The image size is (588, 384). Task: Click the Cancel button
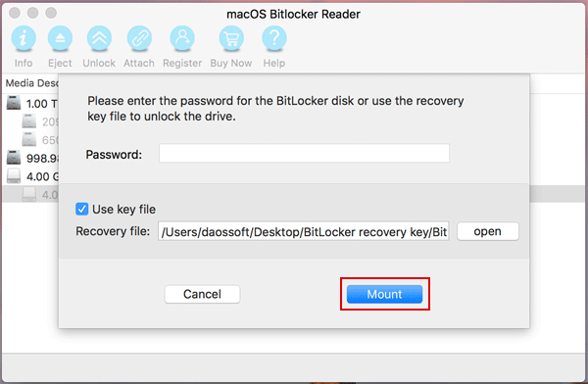202,294
